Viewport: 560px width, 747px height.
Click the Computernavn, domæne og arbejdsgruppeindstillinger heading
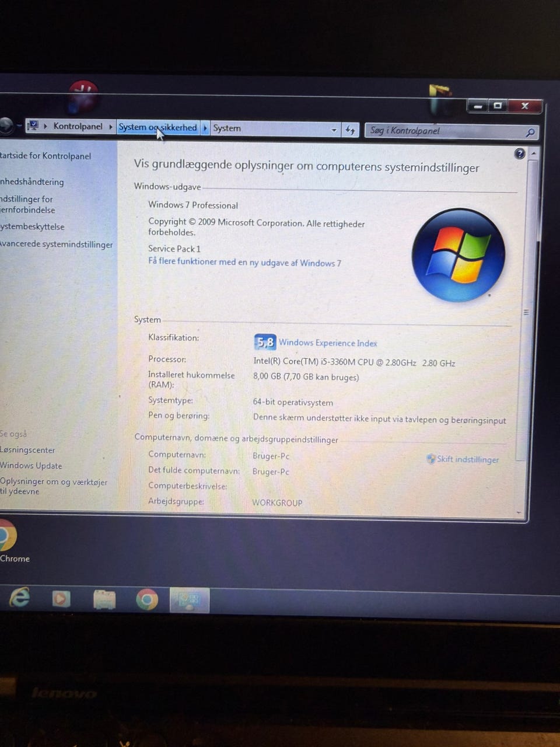pyautogui.click(x=236, y=438)
